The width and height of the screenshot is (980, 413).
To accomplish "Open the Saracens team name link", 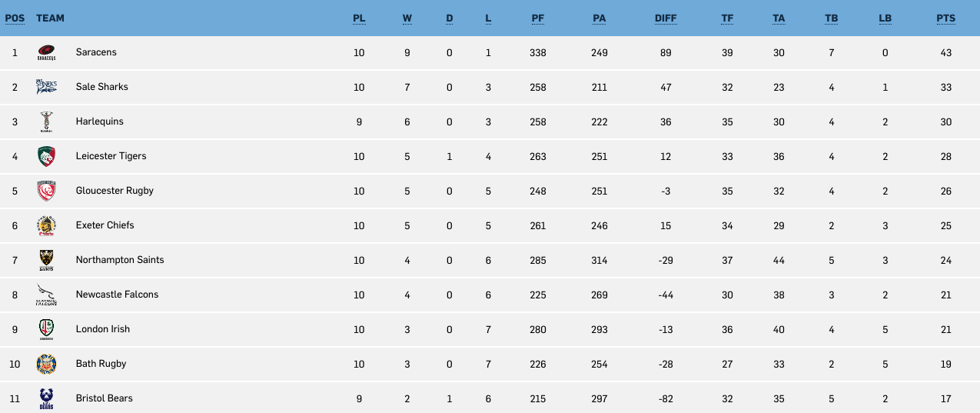I will [x=96, y=52].
